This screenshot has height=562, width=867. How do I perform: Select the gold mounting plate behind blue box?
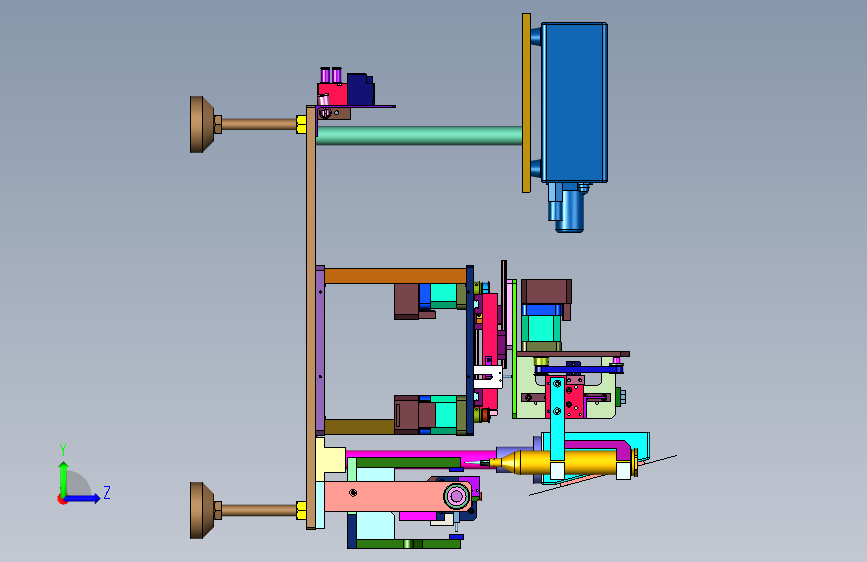(526, 103)
